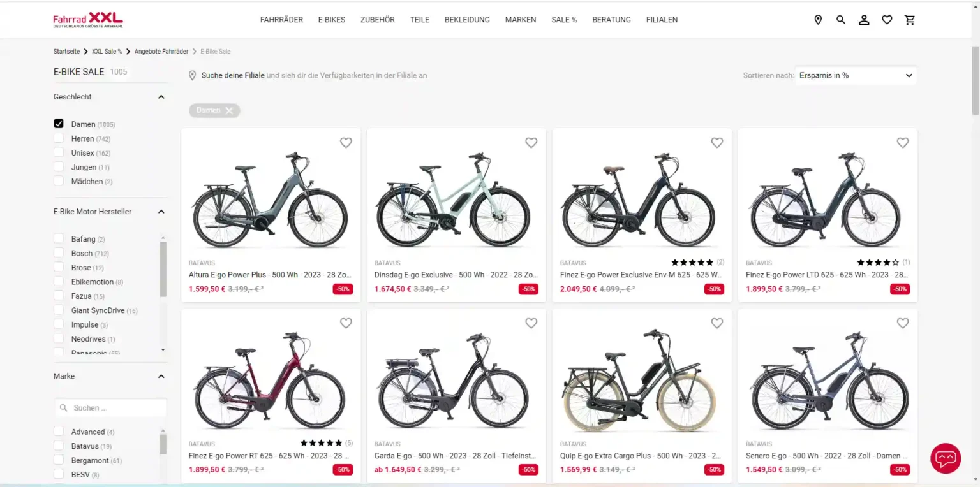Click the search magnifier icon in header

(841, 20)
